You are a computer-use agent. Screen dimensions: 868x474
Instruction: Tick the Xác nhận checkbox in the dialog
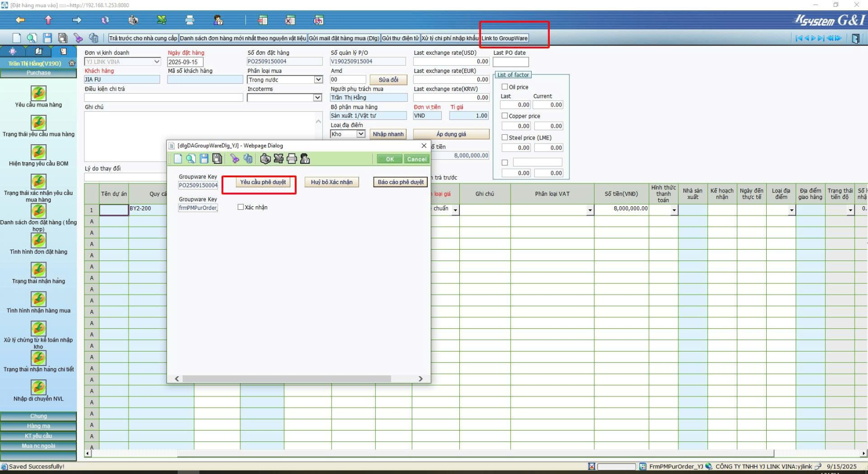coord(241,207)
